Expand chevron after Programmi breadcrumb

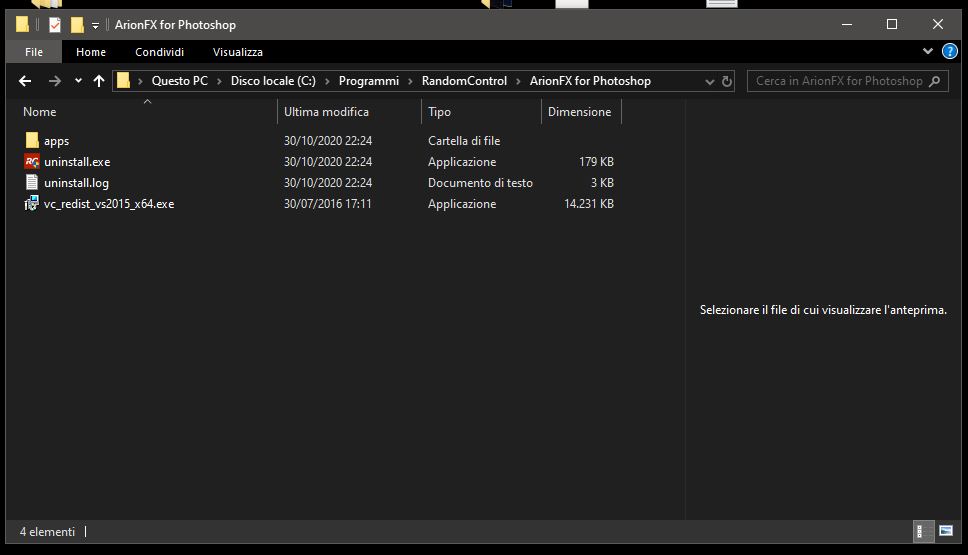coord(411,81)
